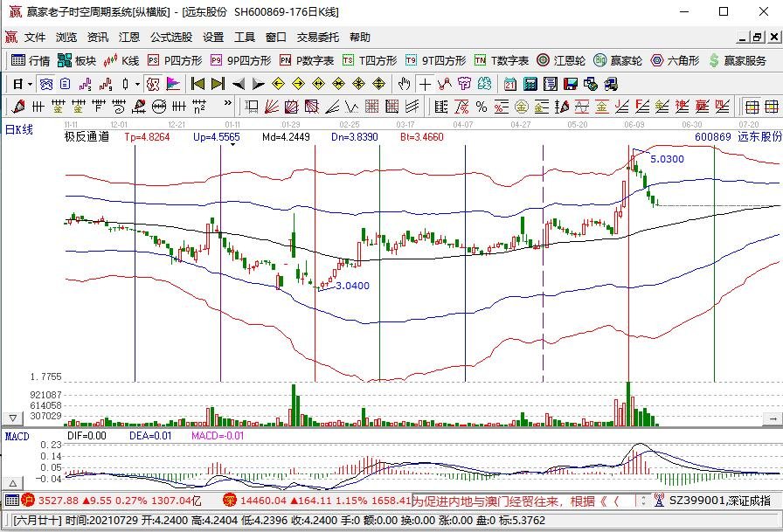Click the right-arrow scroll button at volume panel

[x=773, y=418]
